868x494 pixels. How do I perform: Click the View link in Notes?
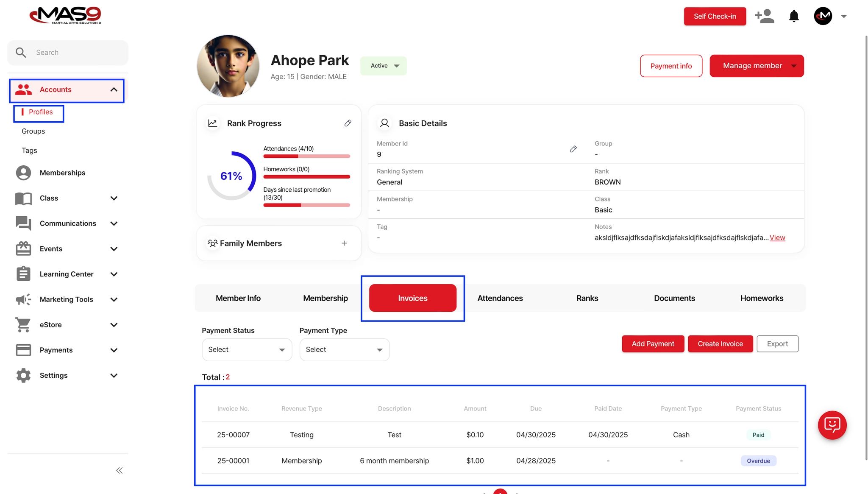(x=777, y=238)
